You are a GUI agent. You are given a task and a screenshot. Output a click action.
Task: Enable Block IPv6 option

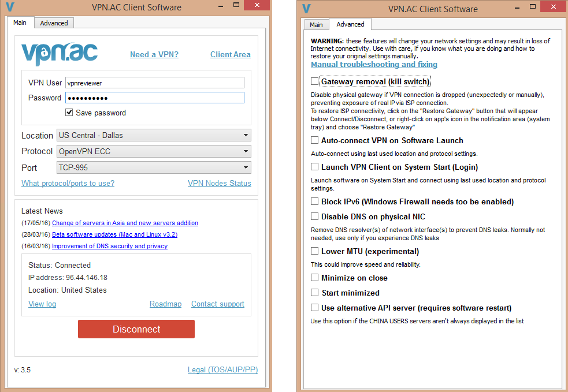(315, 201)
